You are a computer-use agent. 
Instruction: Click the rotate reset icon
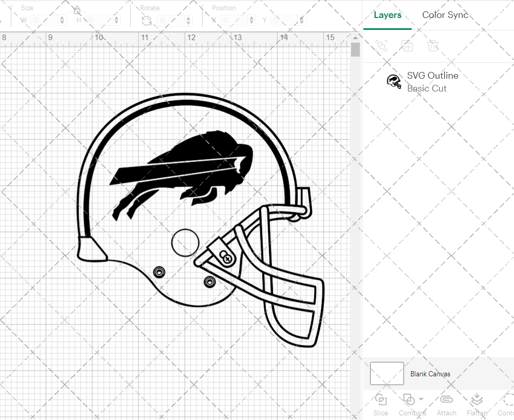[x=146, y=20]
